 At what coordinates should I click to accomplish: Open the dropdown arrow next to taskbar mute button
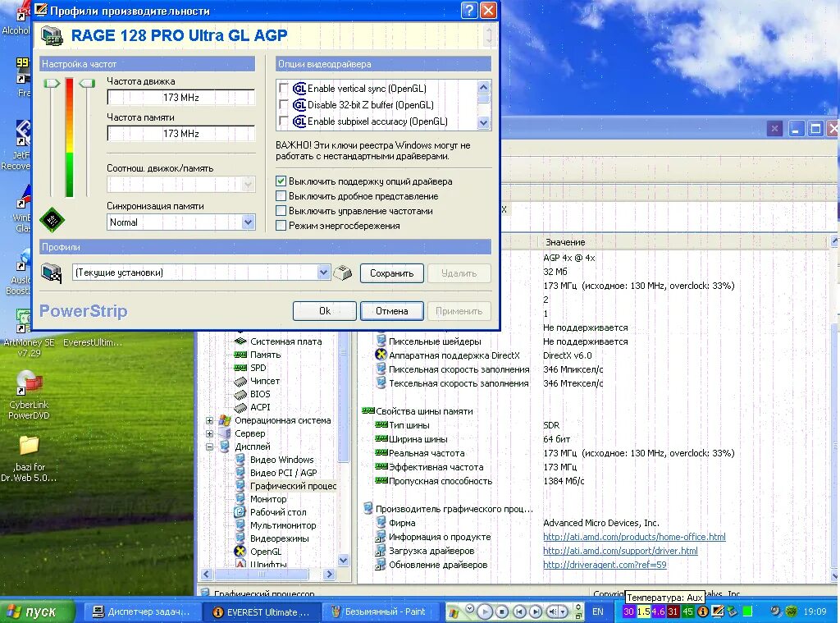(x=564, y=612)
